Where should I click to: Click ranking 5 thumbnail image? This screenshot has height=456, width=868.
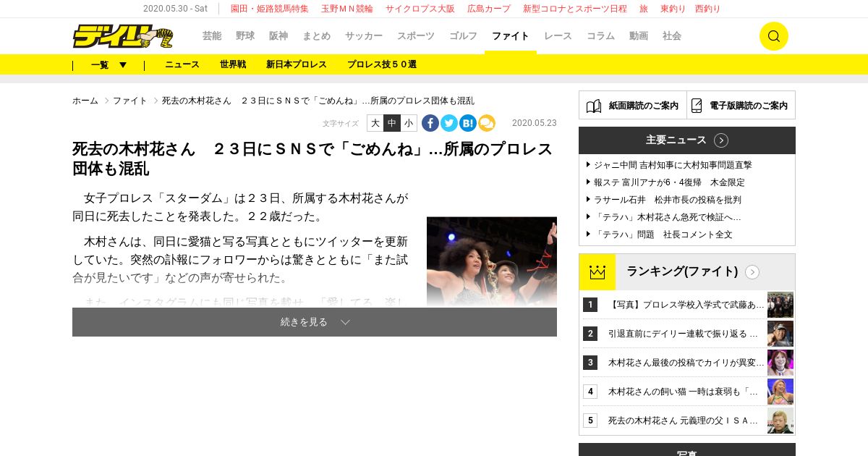[780, 421]
